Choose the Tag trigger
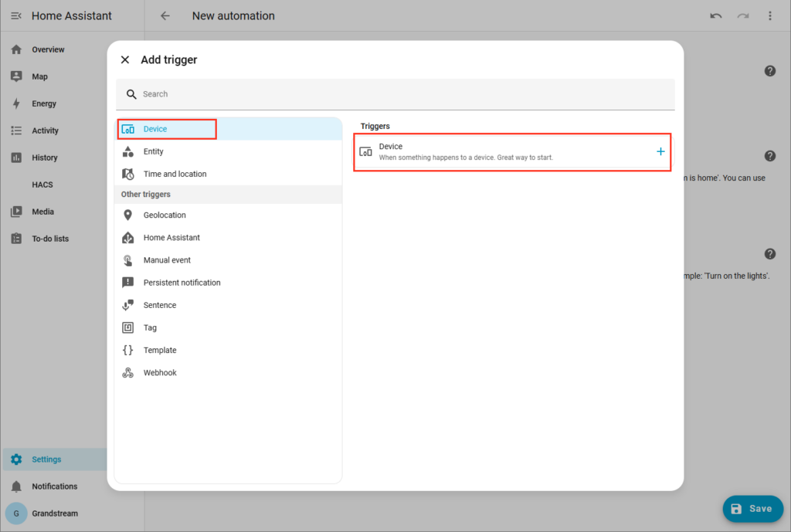 coord(229,328)
